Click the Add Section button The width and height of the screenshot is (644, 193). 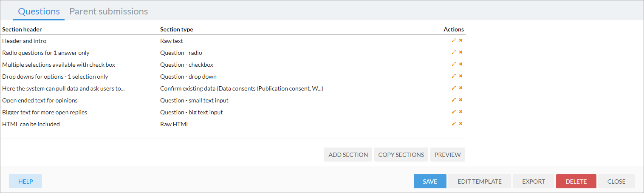coord(348,155)
